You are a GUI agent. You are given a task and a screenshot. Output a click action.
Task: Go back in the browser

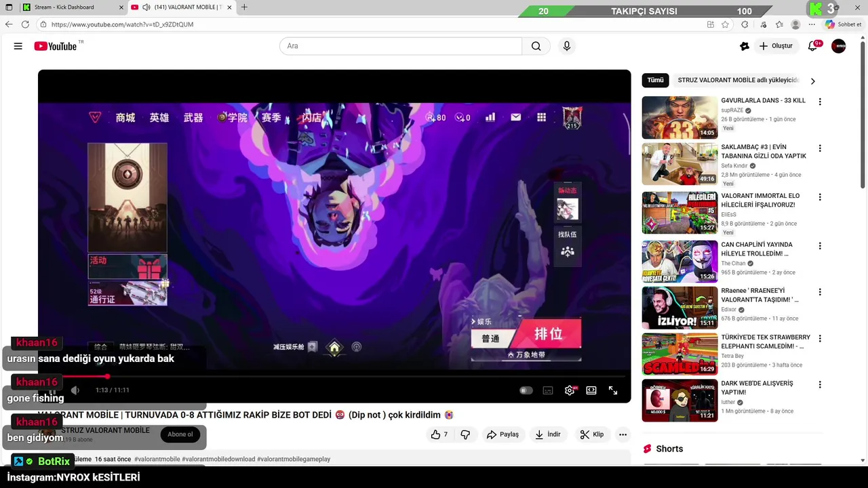point(9,24)
